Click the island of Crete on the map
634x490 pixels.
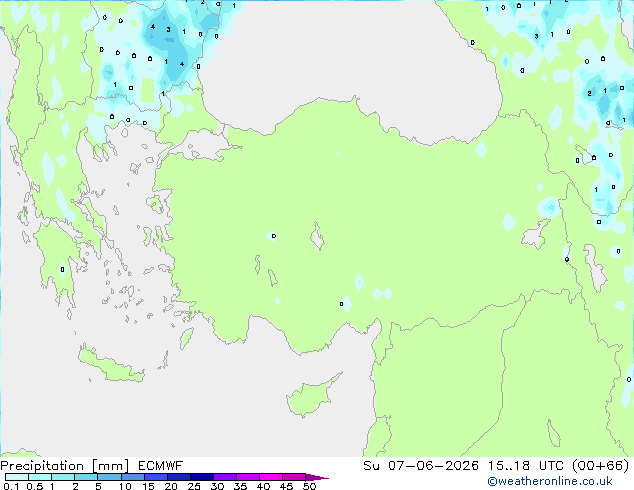click(111, 365)
